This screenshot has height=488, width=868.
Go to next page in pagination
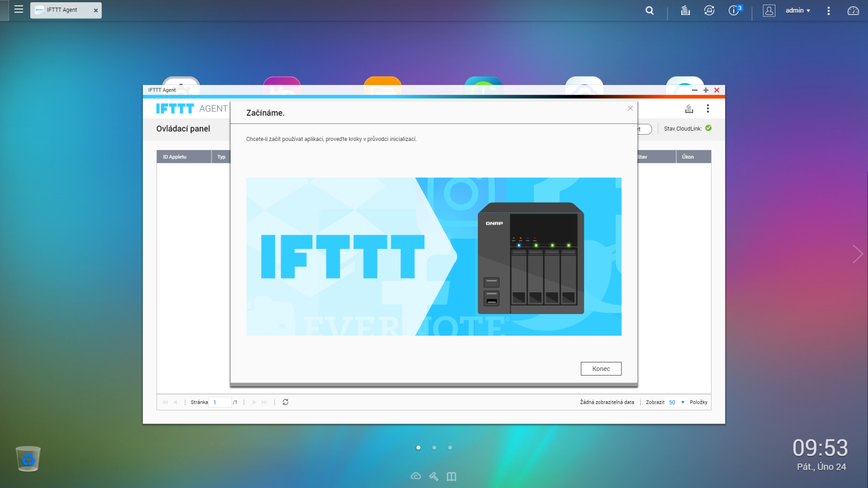point(254,402)
